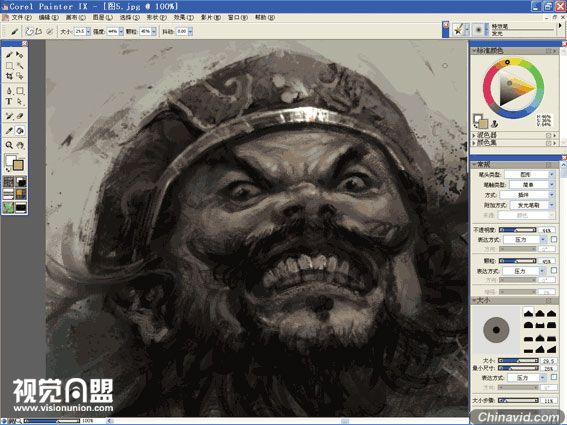Expand the 混色器 mixer panel
Viewport: 567px width, 425px height.
tap(474, 135)
